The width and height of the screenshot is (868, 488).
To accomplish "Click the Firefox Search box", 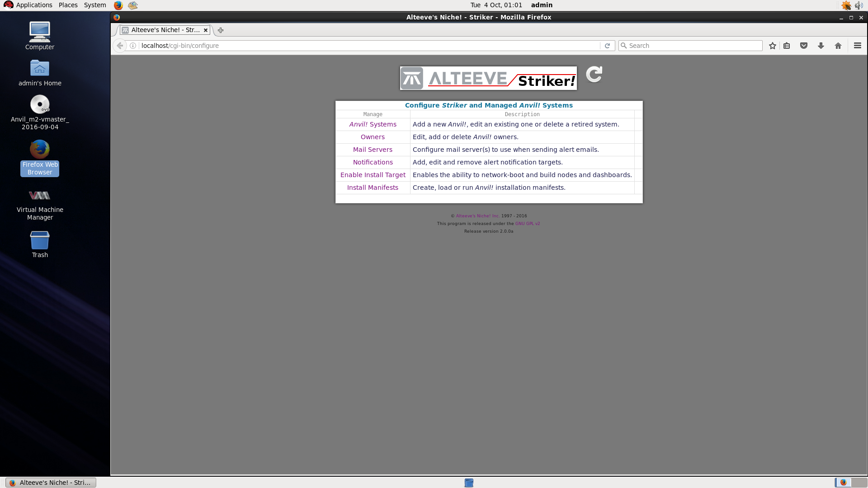I will pos(690,46).
